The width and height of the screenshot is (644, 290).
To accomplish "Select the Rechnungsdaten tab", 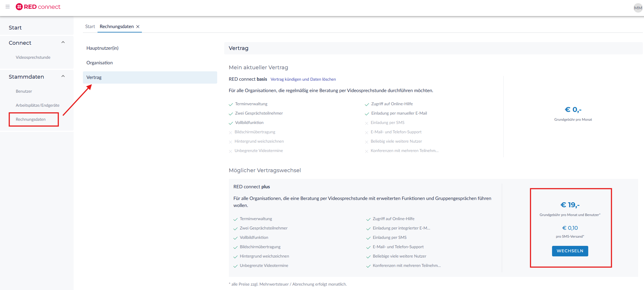I will [116, 27].
